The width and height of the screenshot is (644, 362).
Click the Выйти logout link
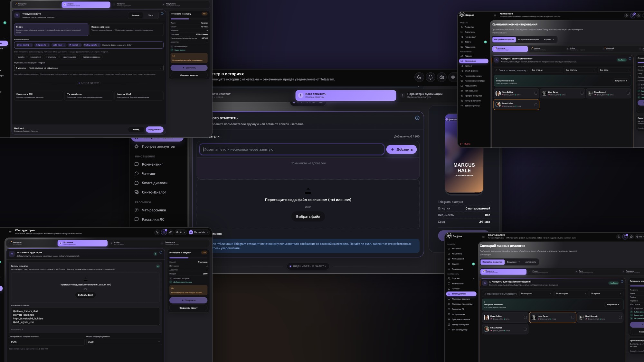466,144
